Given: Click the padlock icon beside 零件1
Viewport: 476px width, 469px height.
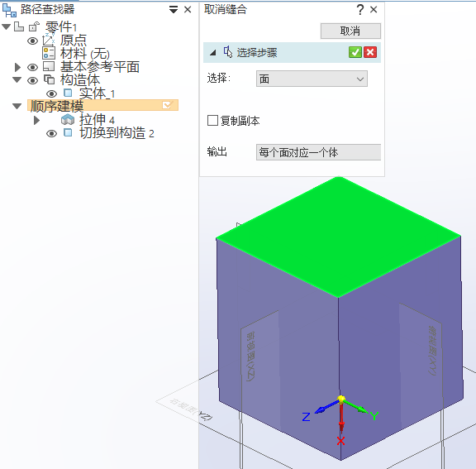Looking at the screenshot, I should (x=34, y=26).
